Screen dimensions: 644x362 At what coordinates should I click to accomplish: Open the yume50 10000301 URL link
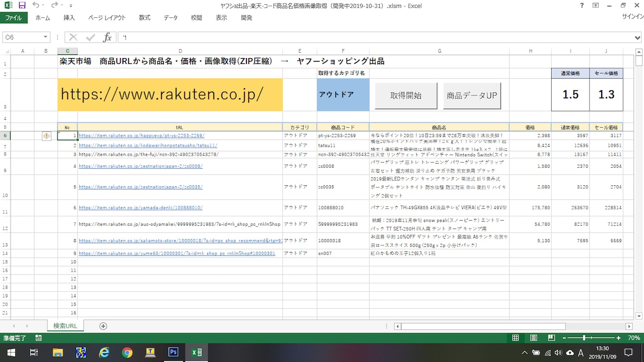[177, 253]
